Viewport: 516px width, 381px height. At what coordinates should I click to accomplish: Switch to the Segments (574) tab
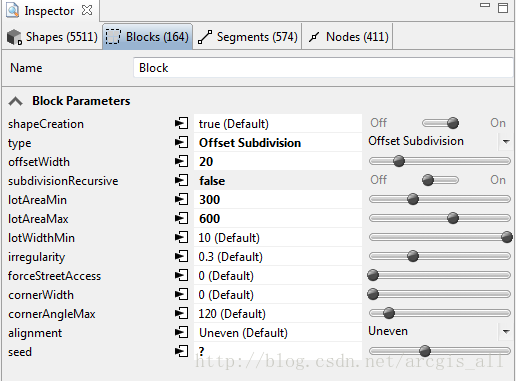[x=247, y=37]
